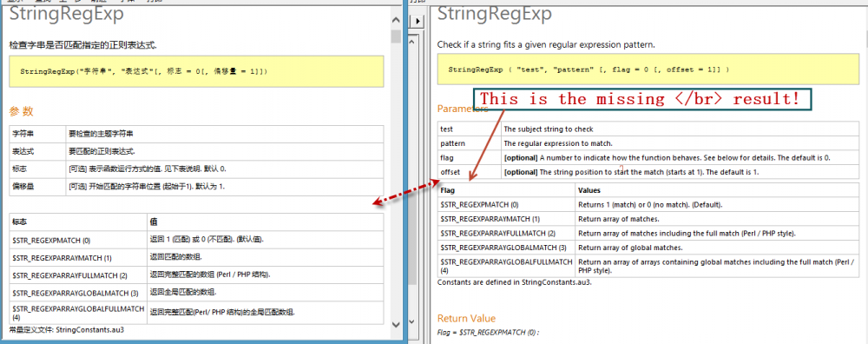This screenshot has width=868, height=344.
Task: Click the scroll-up arrow in Chinese help pane
Action: point(395,21)
